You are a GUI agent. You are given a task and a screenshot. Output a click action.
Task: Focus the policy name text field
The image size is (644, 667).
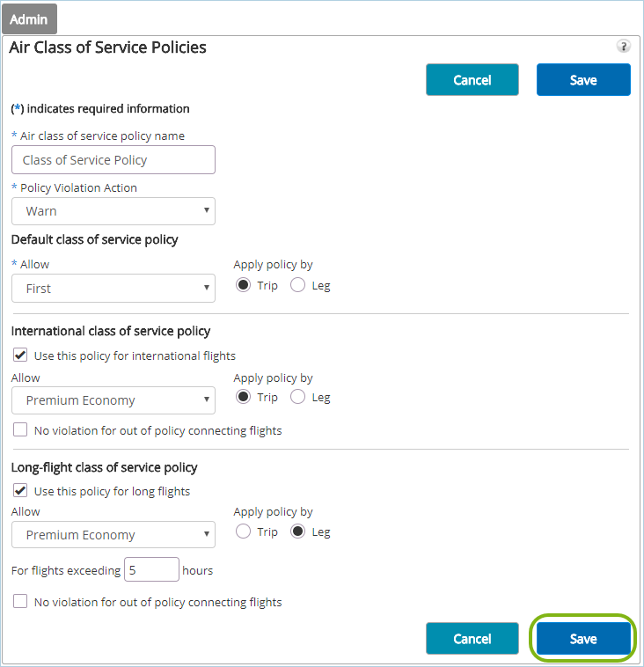coord(113,160)
